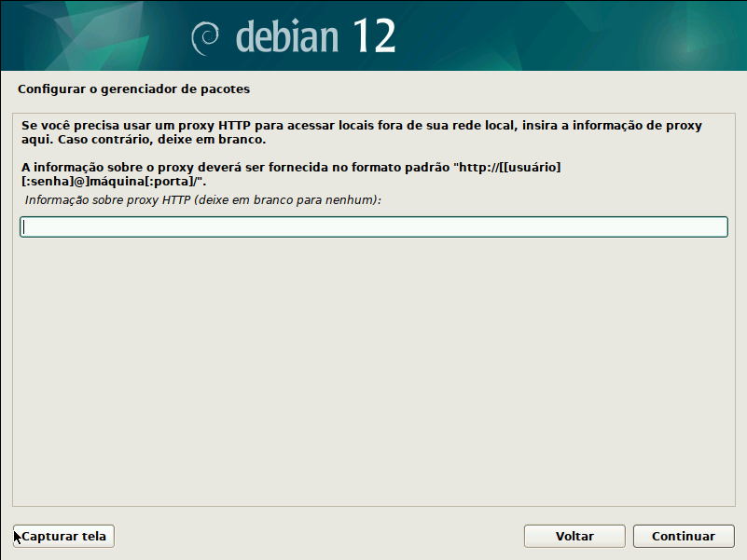747x560 pixels.
Task: Click the Capturar tela button
Action: pyautogui.click(x=63, y=536)
